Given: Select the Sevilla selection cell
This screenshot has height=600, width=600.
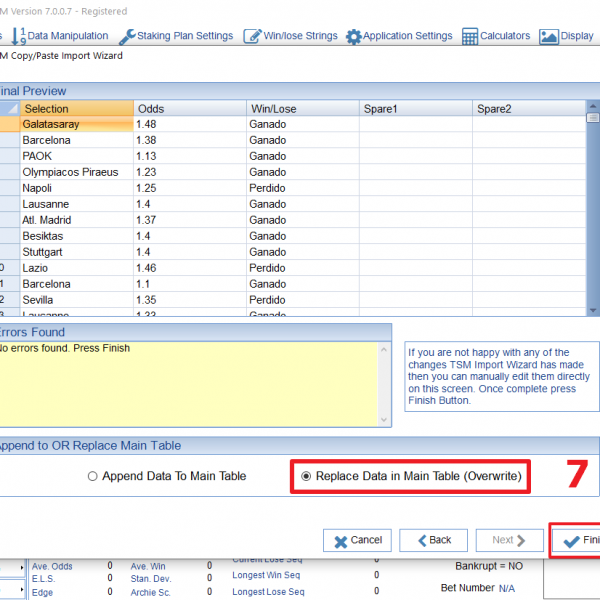Looking at the screenshot, I should point(77,300).
